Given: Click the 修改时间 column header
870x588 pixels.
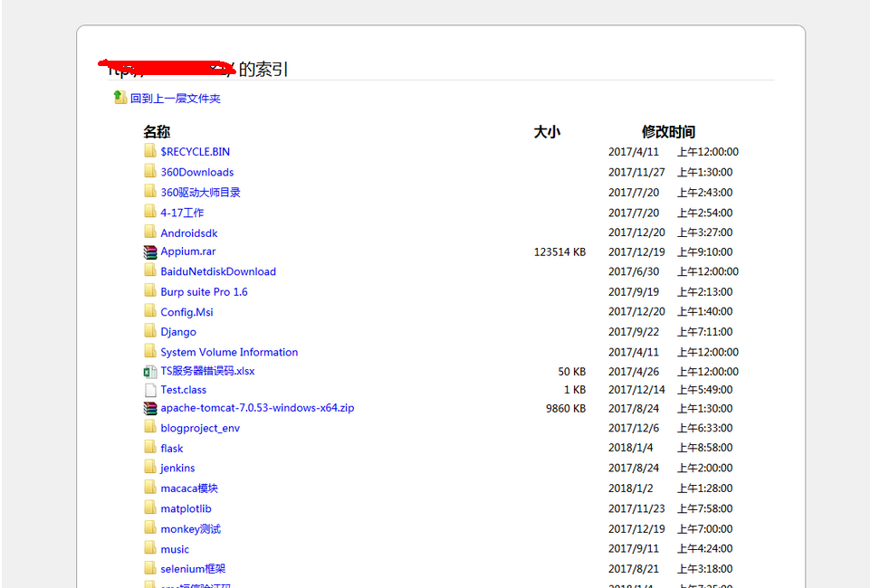Looking at the screenshot, I should (x=669, y=132).
